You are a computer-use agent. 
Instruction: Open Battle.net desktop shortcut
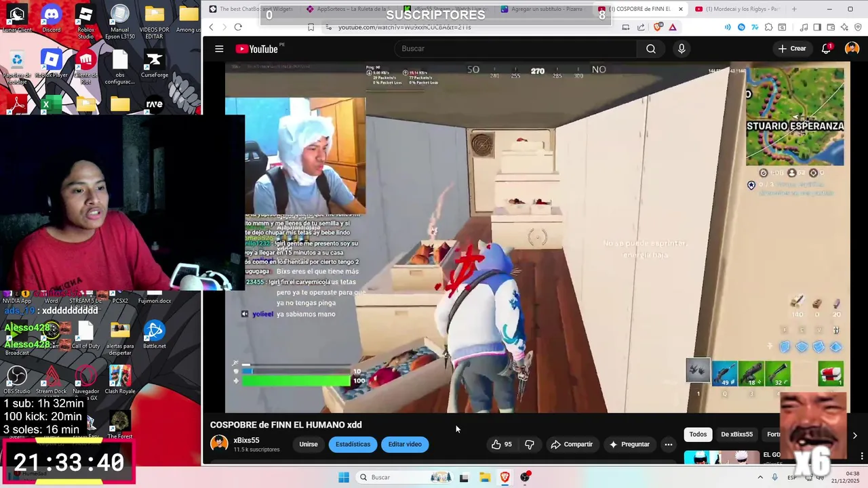[155, 335]
